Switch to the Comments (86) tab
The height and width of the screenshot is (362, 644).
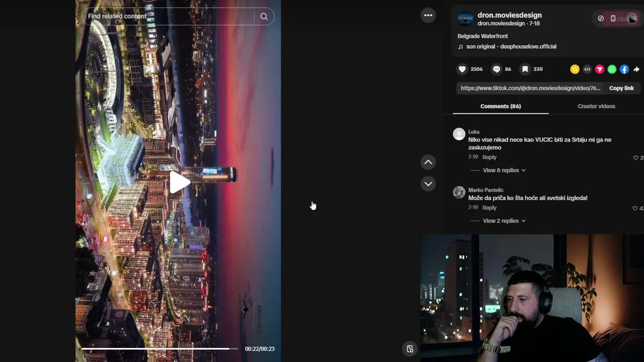[501, 106]
